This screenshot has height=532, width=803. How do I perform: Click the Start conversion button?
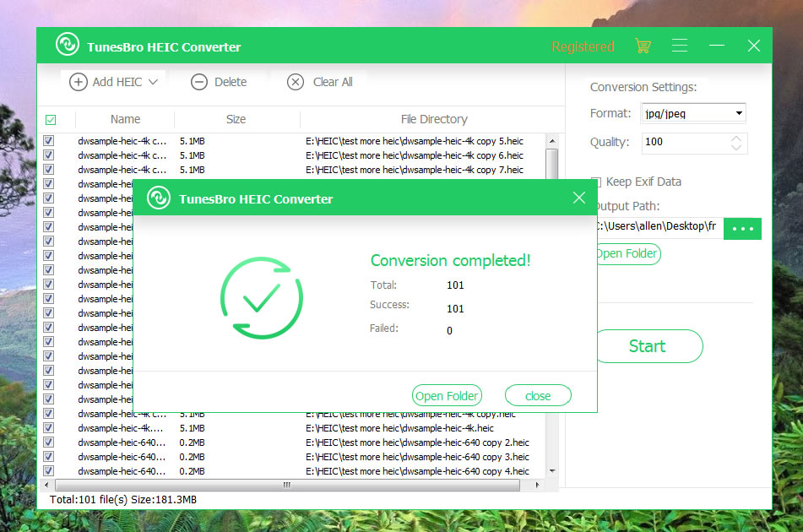point(649,346)
